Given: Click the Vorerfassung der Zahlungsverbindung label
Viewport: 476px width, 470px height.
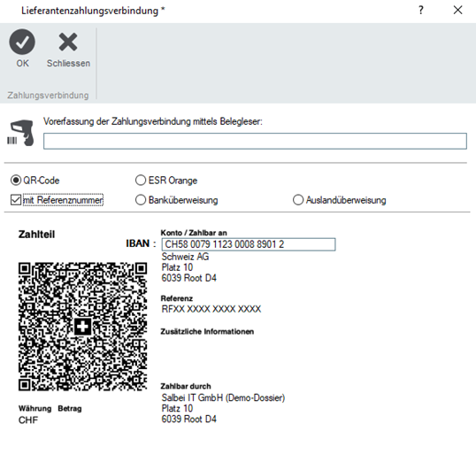Looking at the screenshot, I should coord(153,121).
